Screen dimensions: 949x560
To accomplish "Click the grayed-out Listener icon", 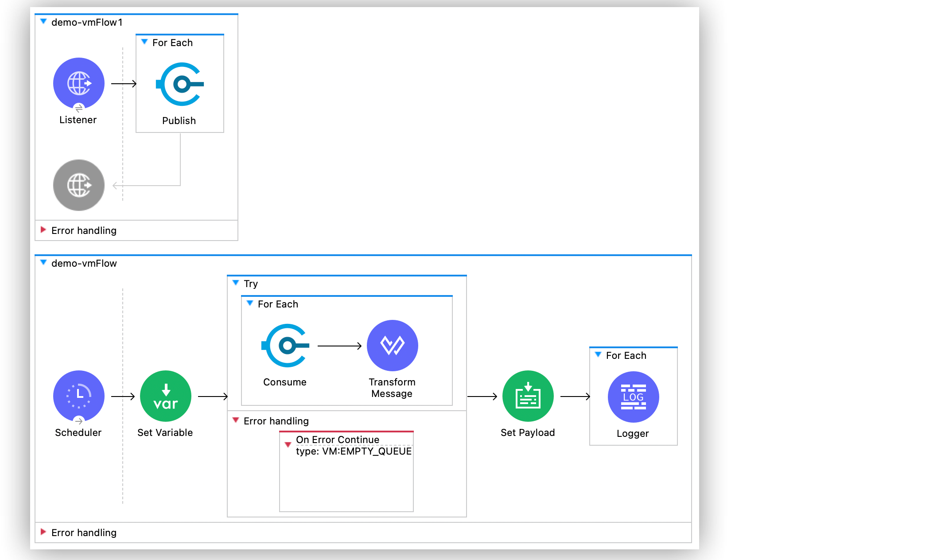I will (78, 185).
